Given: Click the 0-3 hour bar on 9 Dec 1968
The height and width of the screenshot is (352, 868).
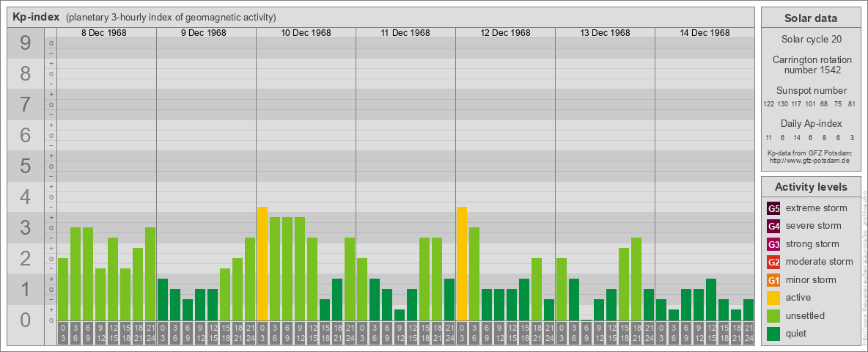Looking at the screenshot, I should [163, 299].
